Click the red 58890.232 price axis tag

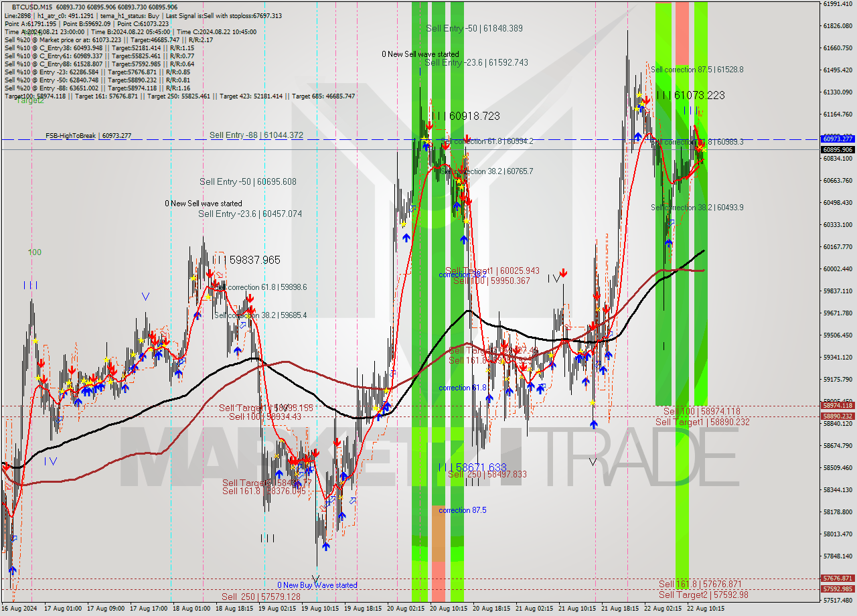(x=838, y=416)
